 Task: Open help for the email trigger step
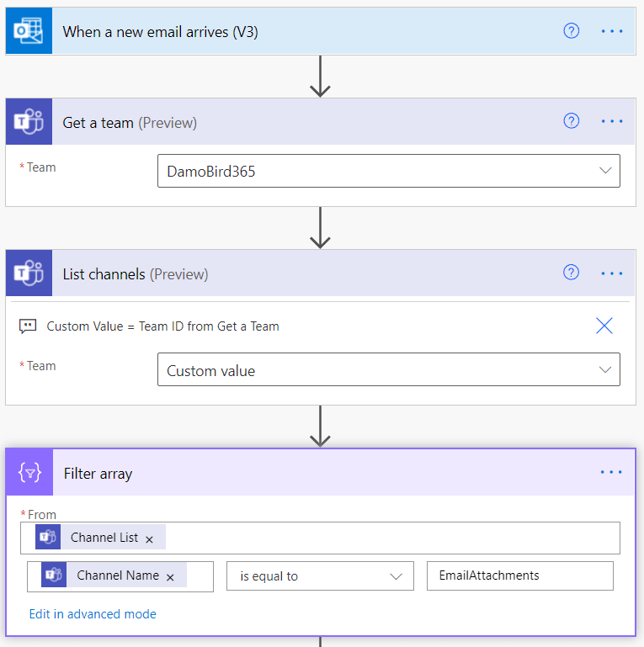(x=572, y=31)
